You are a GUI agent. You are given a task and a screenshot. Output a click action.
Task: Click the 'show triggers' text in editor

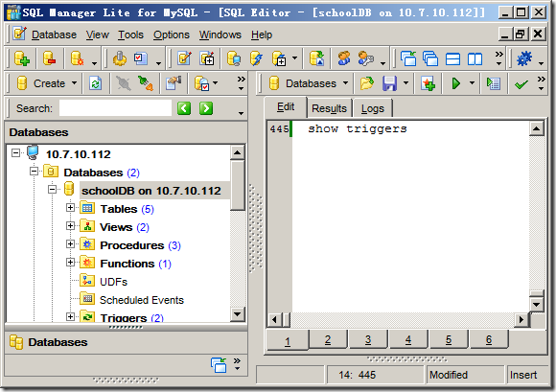pos(357,128)
